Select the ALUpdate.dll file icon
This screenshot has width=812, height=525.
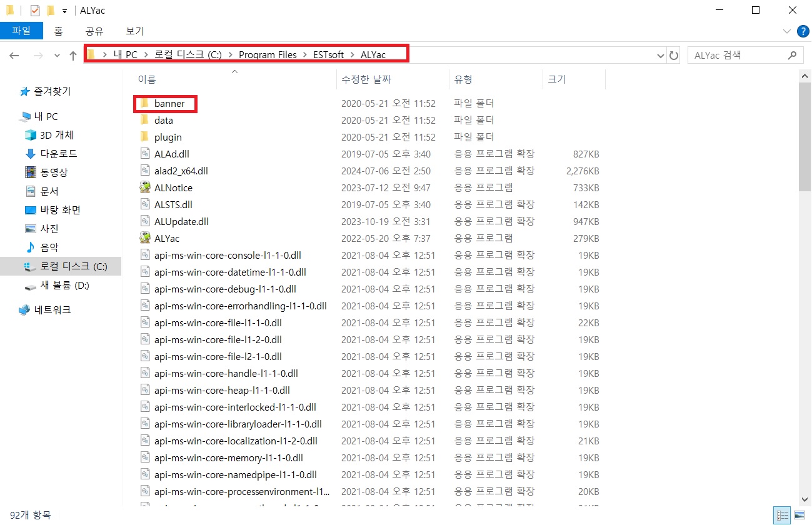144,221
